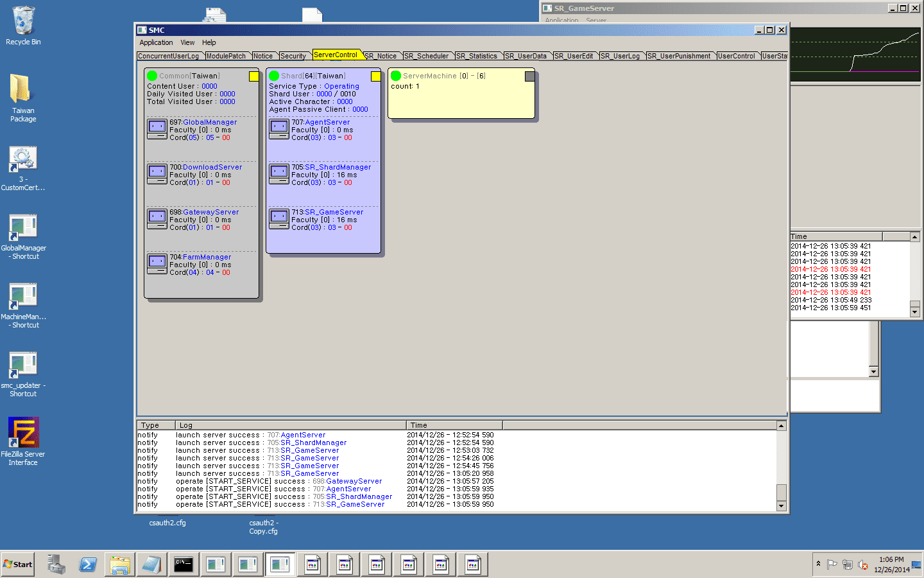Switch to the UserControl tab
Image resolution: width=924 pixels, height=578 pixels.
click(737, 56)
